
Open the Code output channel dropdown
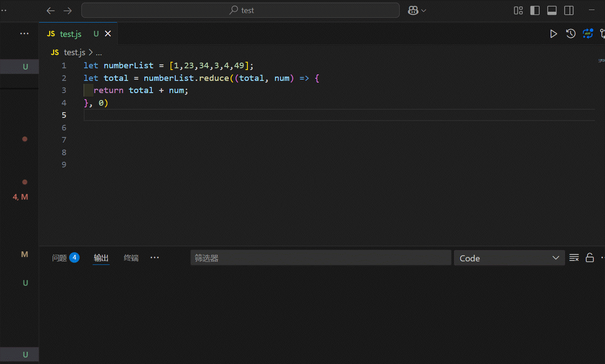tap(509, 258)
